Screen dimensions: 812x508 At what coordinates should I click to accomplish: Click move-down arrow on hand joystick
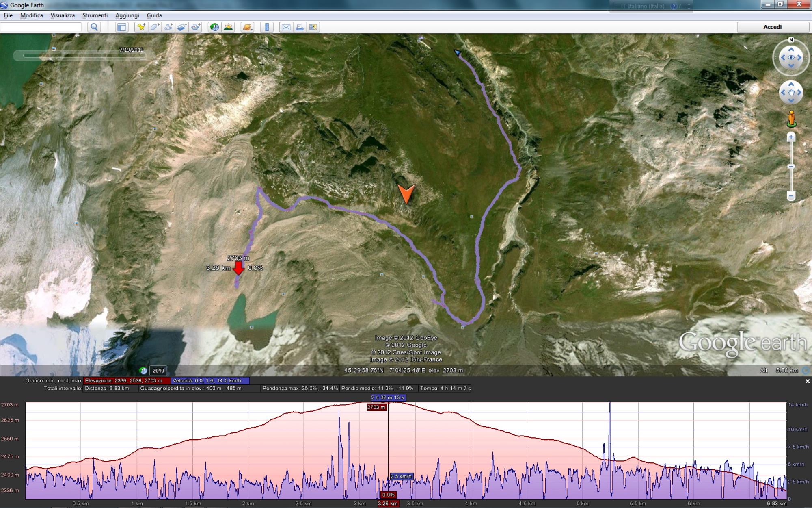click(x=791, y=101)
